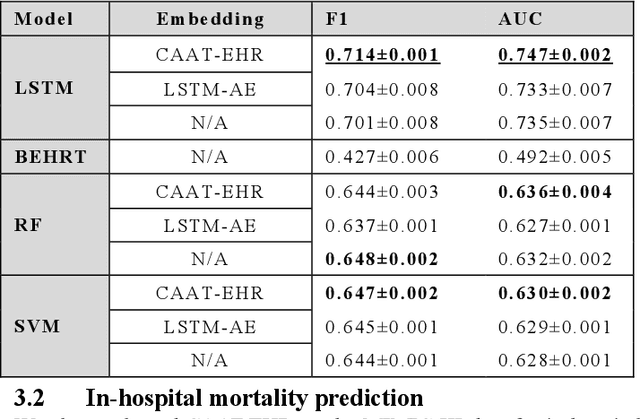Click the AUC value 0.628±0.001
Viewport: 640px width, 419px height.
pos(555,361)
